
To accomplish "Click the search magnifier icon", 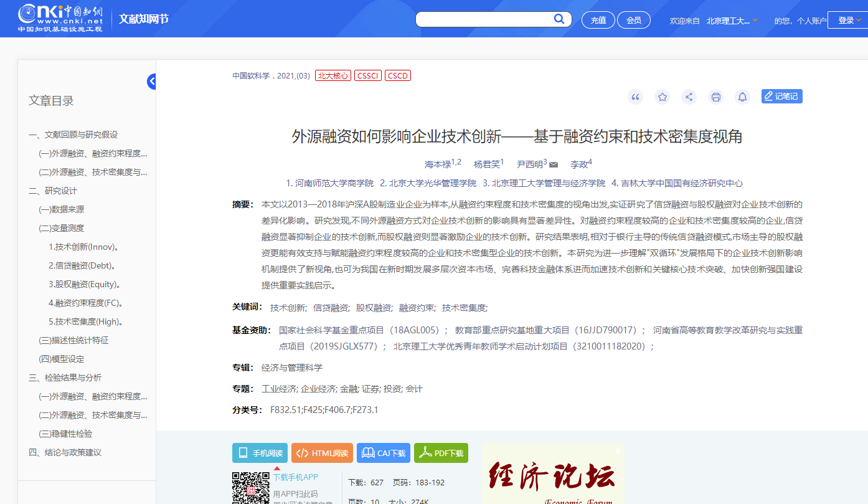I will tap(559, 19).
